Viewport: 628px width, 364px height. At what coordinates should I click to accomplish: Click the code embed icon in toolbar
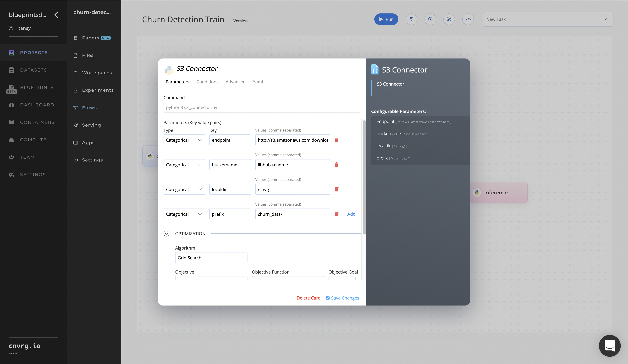468,19
